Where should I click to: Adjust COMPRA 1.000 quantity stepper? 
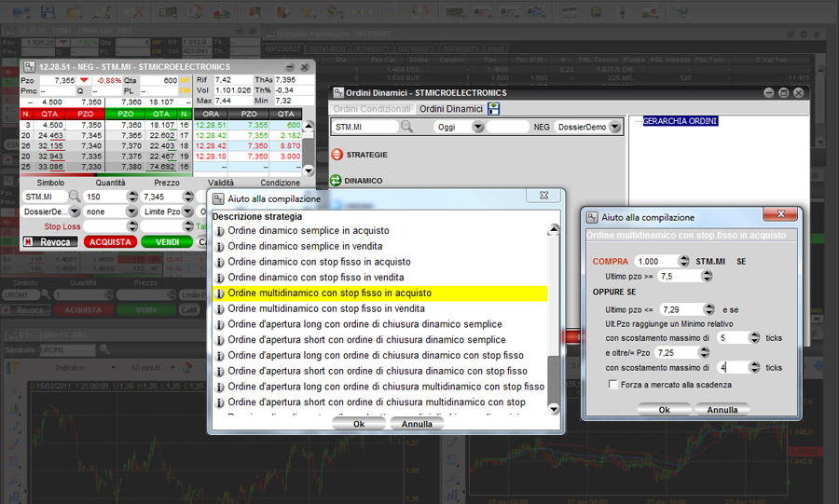tap(683, 261)
